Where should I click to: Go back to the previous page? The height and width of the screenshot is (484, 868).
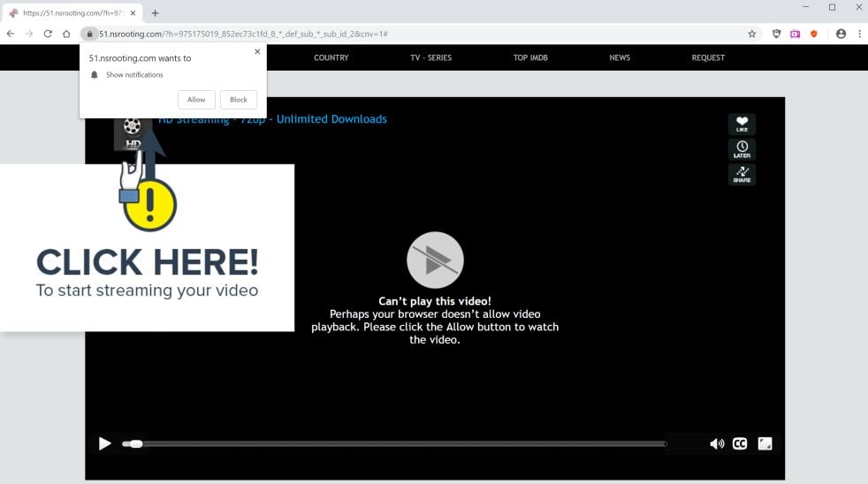click(11, 34)
